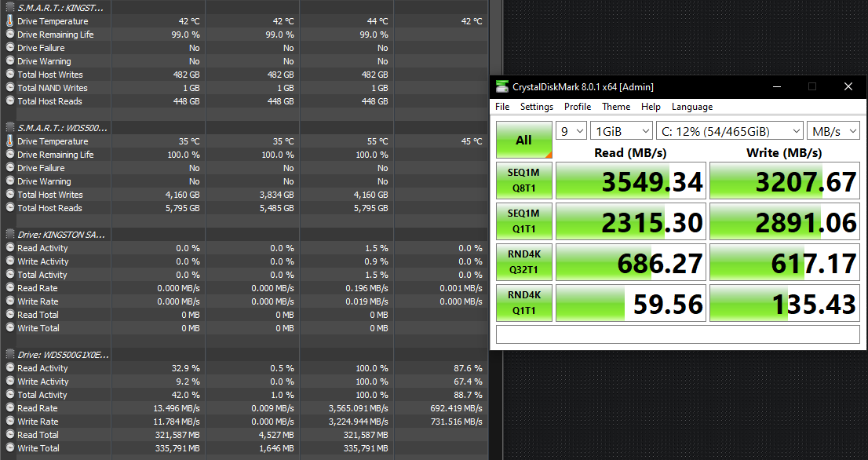The height and width of the screenshot is (460, 868).
Task: Open the File menu in CrystalDiskMark
Action: point(502,107)
